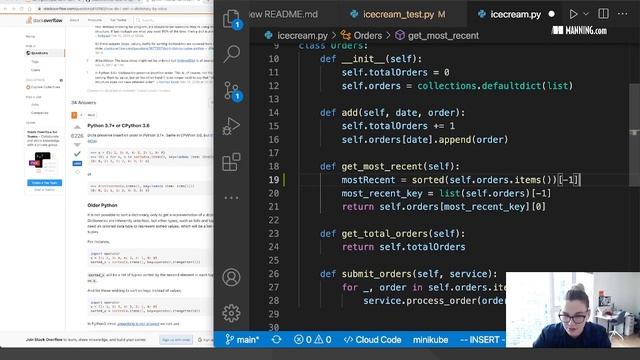The height and width of the screenshot is (360, 640).
Task: Select the icecream.py editor tab
Action: point(515,14)
